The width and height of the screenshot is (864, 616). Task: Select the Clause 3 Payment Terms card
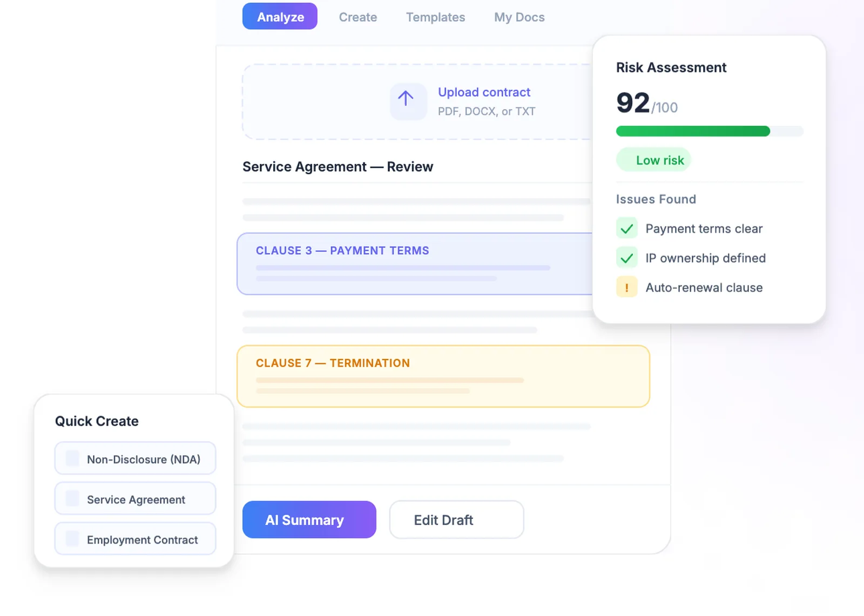pos(415,264)
